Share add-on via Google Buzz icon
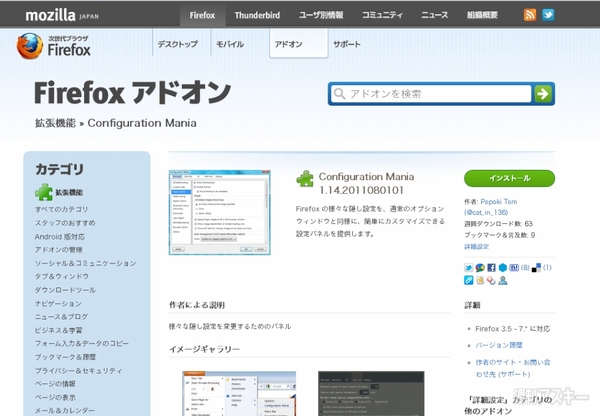The image size is (600, 416). coord(480,268)
